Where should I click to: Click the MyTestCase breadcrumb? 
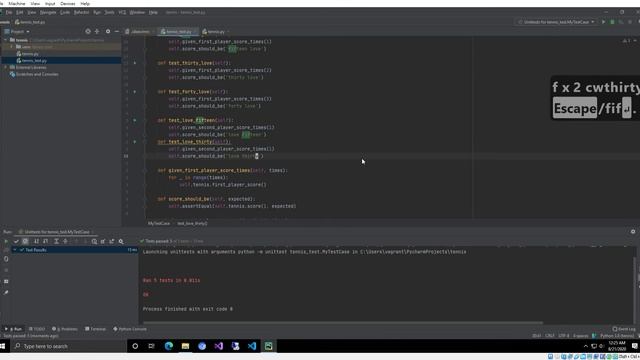pyautogui.click(x=159, y=223)
